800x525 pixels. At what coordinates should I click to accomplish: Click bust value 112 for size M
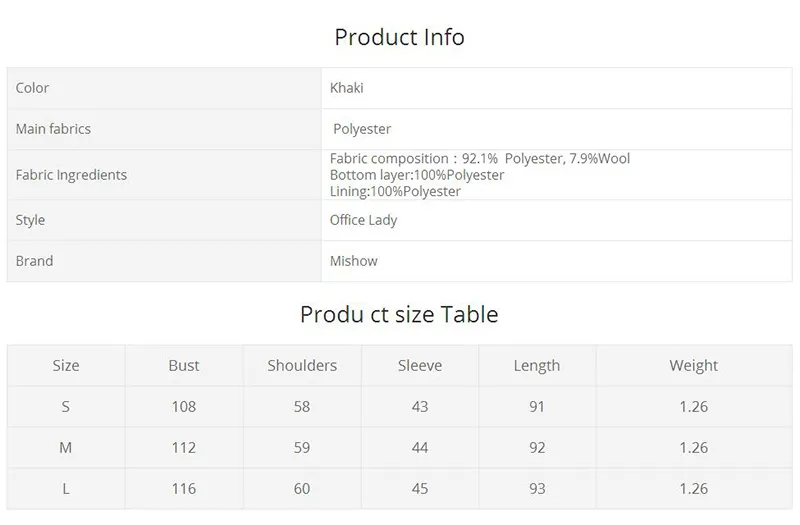(184, 448)
